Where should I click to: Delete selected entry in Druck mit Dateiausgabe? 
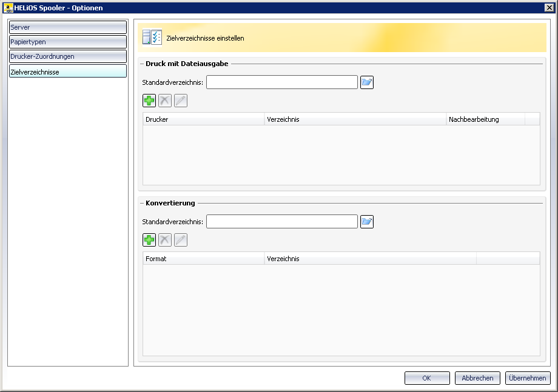[165, 101]
